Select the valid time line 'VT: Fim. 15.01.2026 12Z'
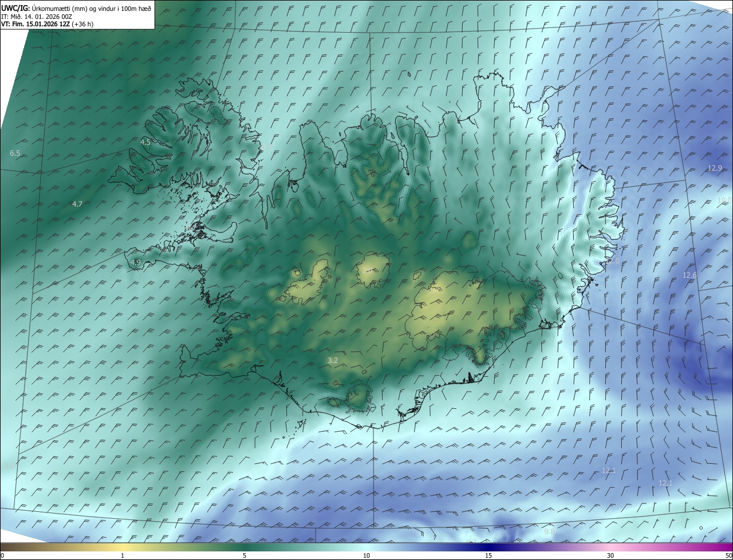The image size is (733, 560). point(36,24)
